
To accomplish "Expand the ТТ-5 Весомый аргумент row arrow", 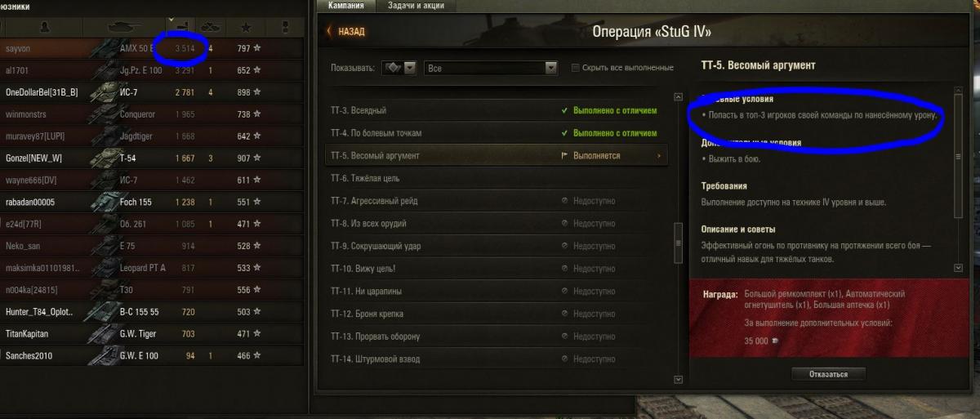I will [x=659, y=155].
